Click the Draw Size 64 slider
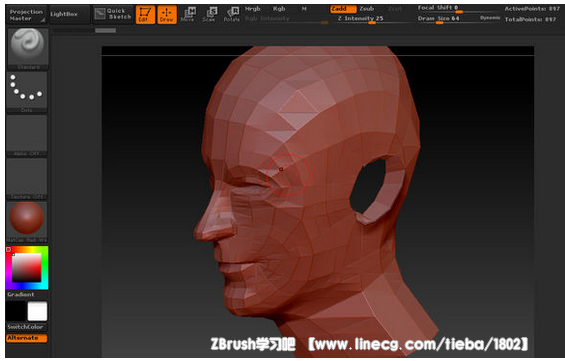This screenshot has height=361, width=565. tap(448, 19)
